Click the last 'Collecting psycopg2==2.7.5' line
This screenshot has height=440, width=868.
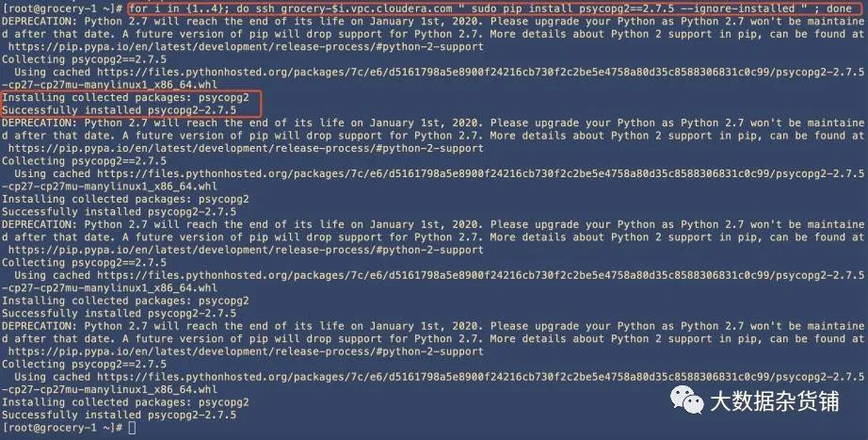[x=84, y=364]
